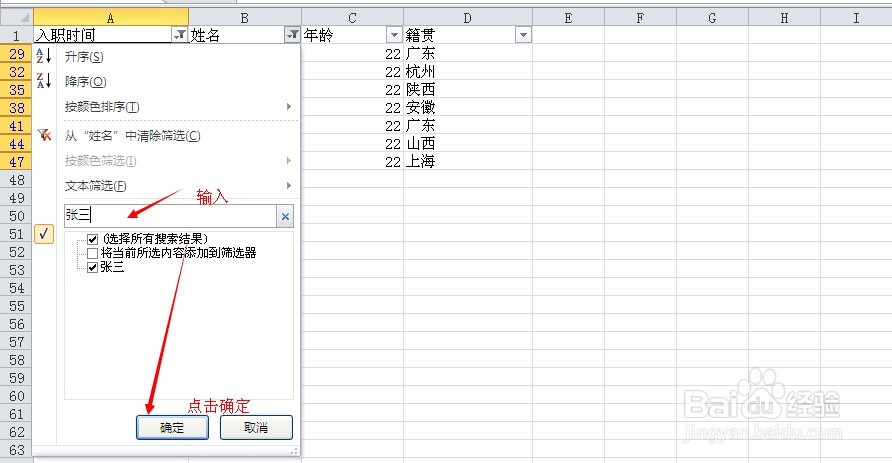Select row 48 header
Image resolution: width=892 pixels, height=463 pixels.
coord(16,180)
